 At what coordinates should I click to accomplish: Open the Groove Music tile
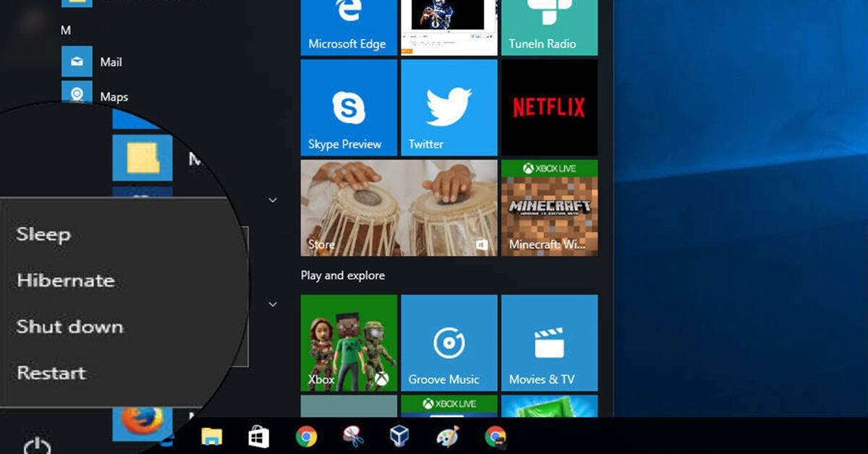[x=449, y=343]
